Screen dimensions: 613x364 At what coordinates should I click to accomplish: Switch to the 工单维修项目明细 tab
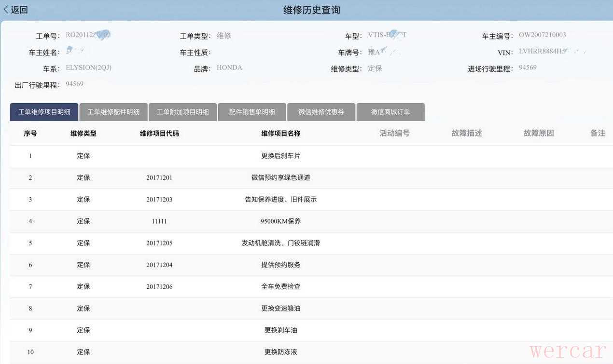(44, 112)
